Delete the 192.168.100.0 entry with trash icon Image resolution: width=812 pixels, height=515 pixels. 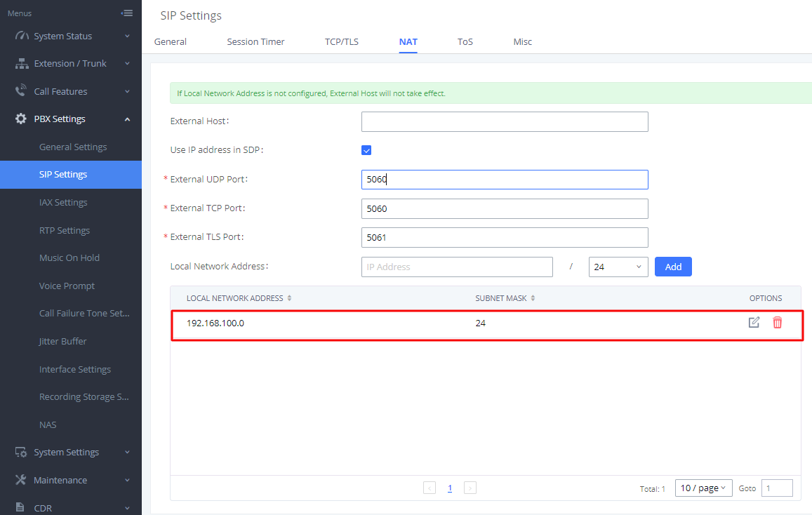click(x=778, y=323)
